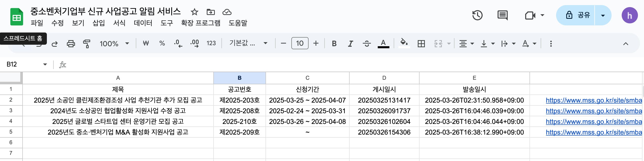644x161 pixels.
Task: Click the move to folder icon
Action: tap(211, 12)
